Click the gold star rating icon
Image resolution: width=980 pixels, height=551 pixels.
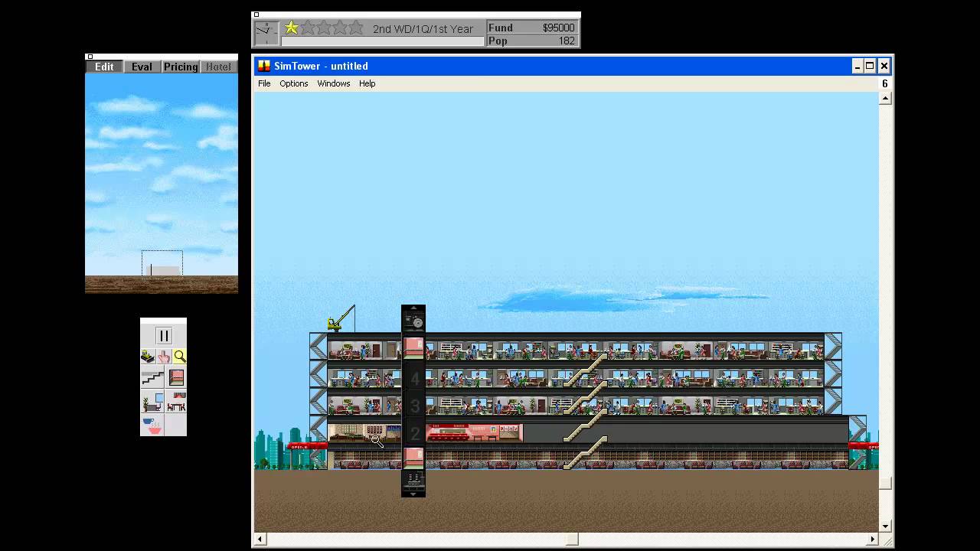tap(292, 28)
